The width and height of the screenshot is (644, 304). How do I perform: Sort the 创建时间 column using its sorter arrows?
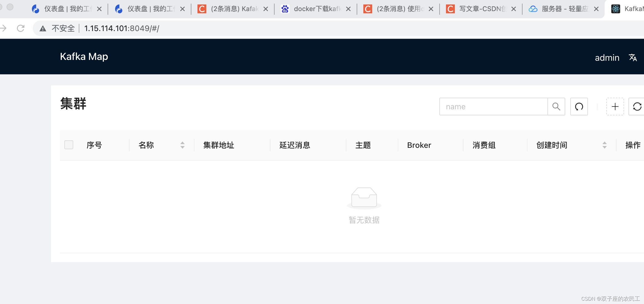pos(605,145)
